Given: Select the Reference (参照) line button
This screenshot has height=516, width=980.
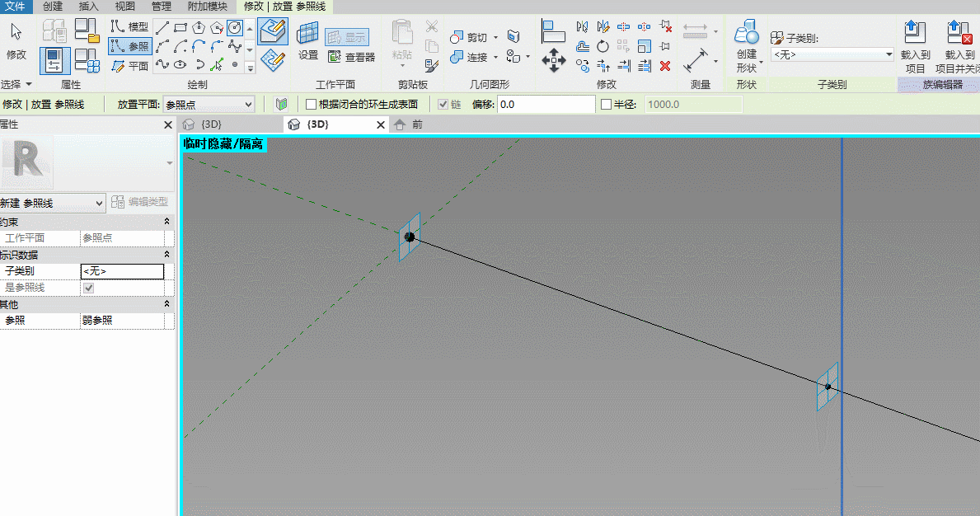Looking at the screenshot, I should [130, 46].
